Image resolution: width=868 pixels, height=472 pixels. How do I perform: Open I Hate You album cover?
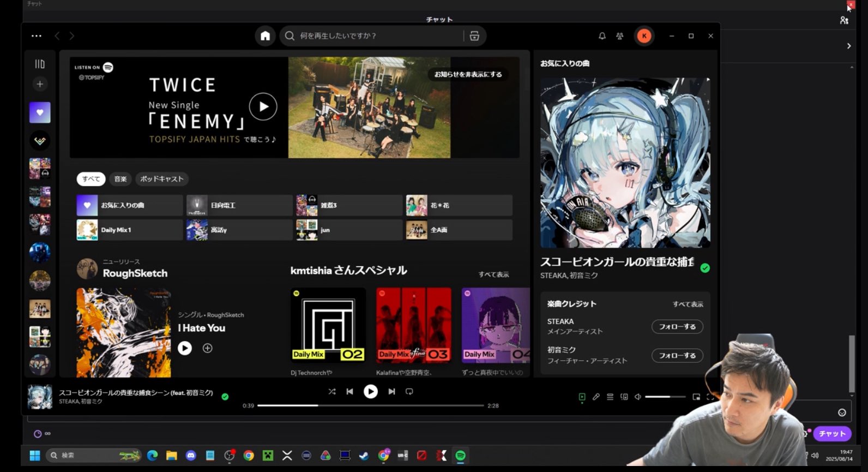(124, 332)
